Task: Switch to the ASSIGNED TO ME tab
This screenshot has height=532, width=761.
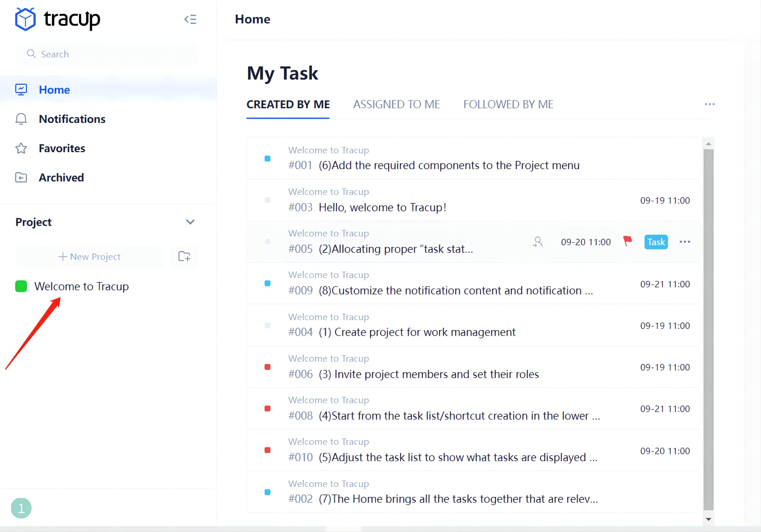Action: [396, 104]
